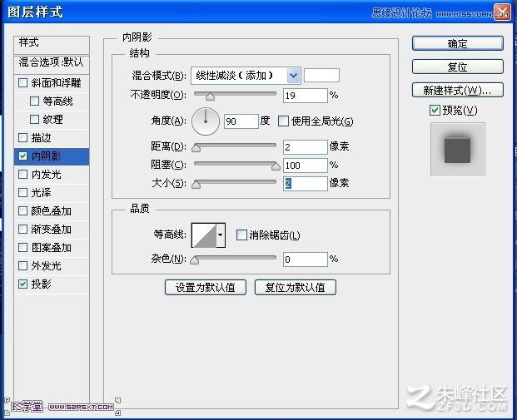
Task: Enable the 等高线 sub-option checkbox
Action: [34, 101]
